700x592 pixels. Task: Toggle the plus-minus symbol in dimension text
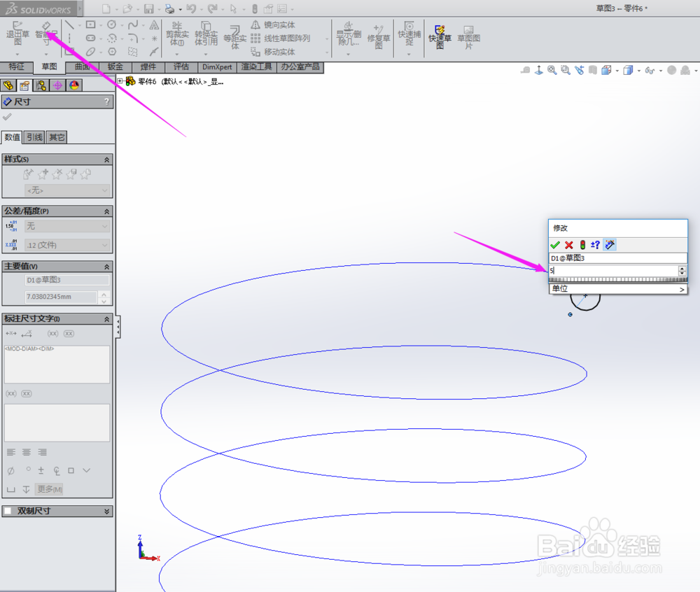click(41, 470)
